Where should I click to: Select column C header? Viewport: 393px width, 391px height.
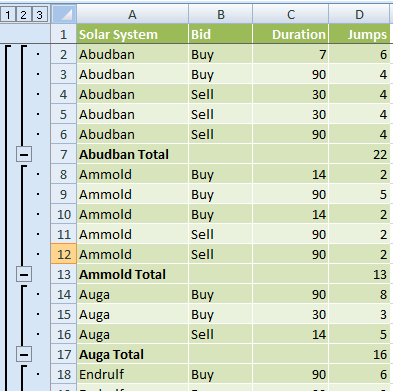pyautogui.click(x=291, y=14)
